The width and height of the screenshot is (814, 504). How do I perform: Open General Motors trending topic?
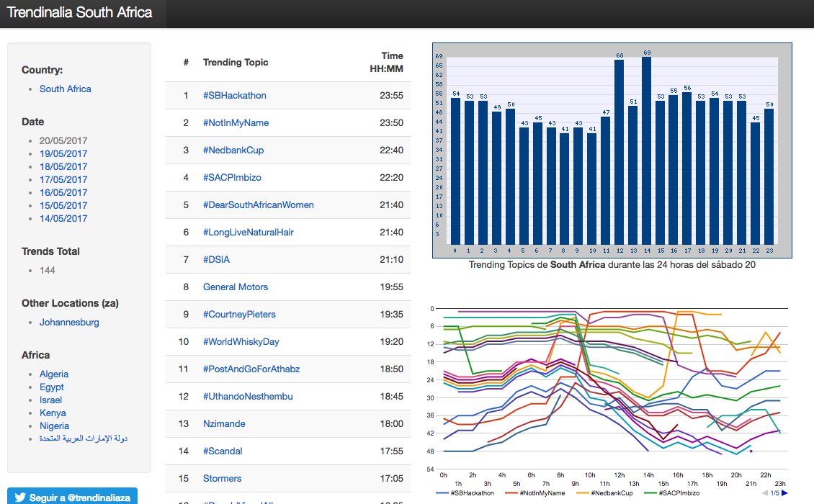coord(235,287)
